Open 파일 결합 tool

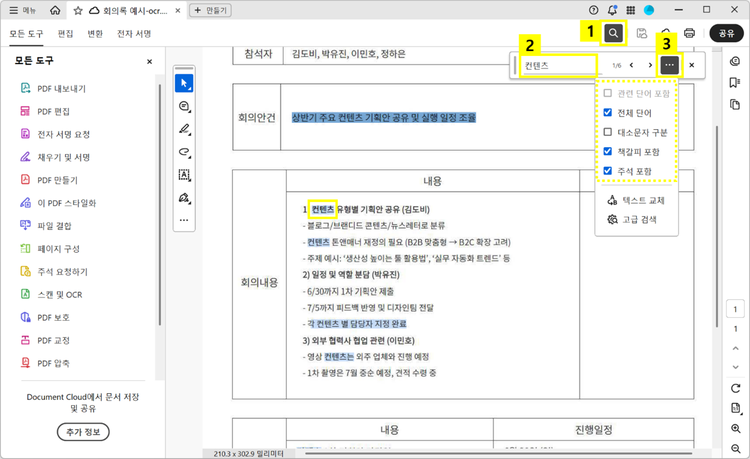click(x=46, y=226)
